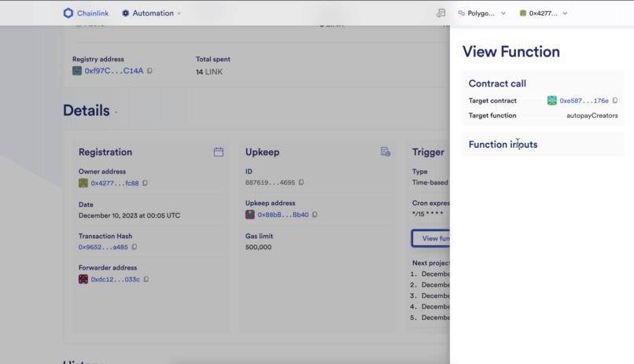
Task: Click the autopayCreators target function value
Action: tap(592, 116)
